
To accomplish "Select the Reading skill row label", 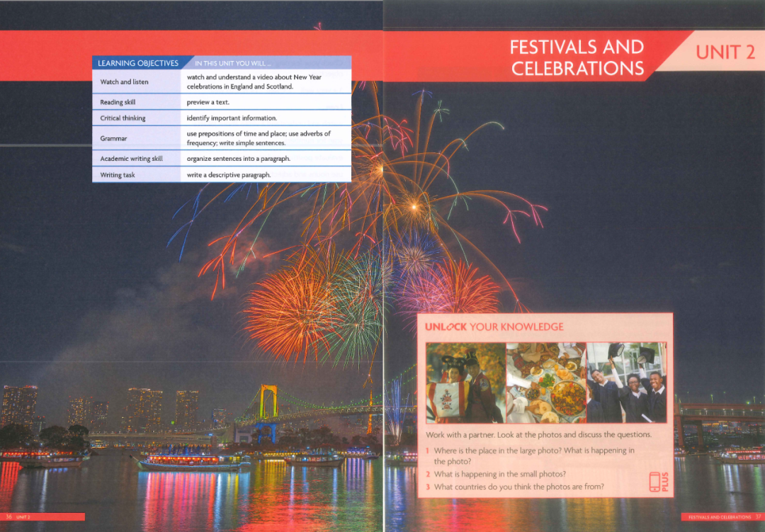I will (x=118, y=102).
